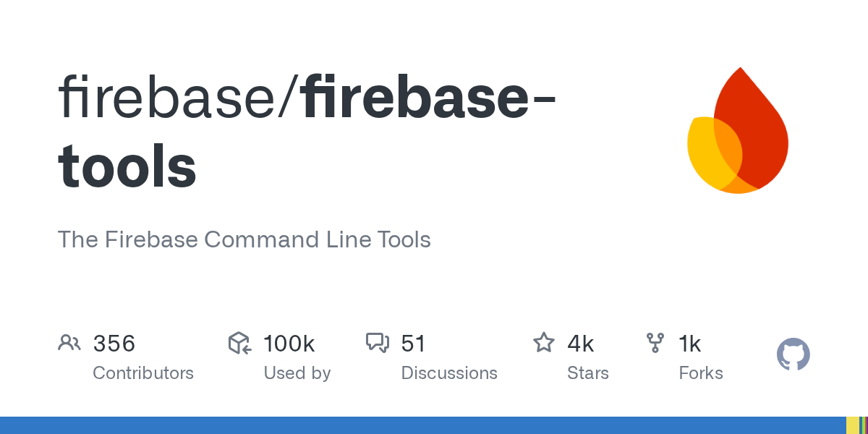Click the Used by package icon
This screenshot has width=868, height=434.
click(239, 343)
